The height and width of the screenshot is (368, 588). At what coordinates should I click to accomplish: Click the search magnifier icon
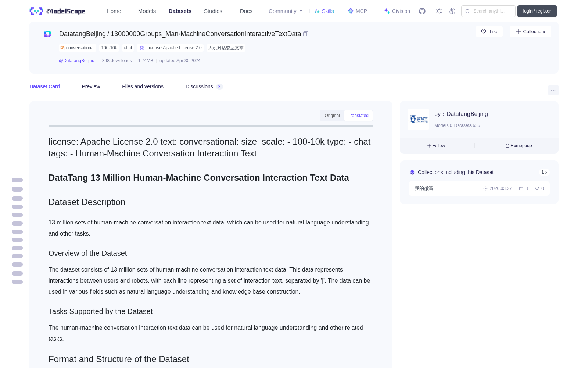tap(467, 11)
